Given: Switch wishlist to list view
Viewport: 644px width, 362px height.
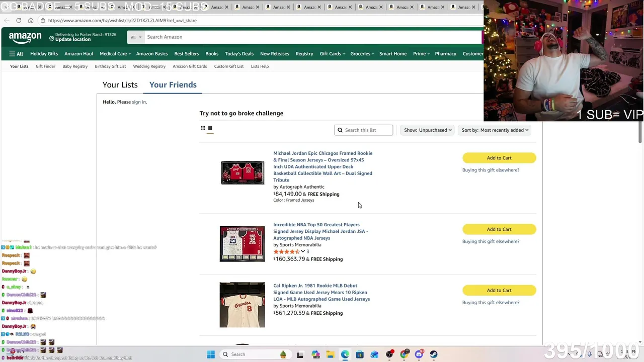Looking at the screenshot, I should (x=210, y=128).
